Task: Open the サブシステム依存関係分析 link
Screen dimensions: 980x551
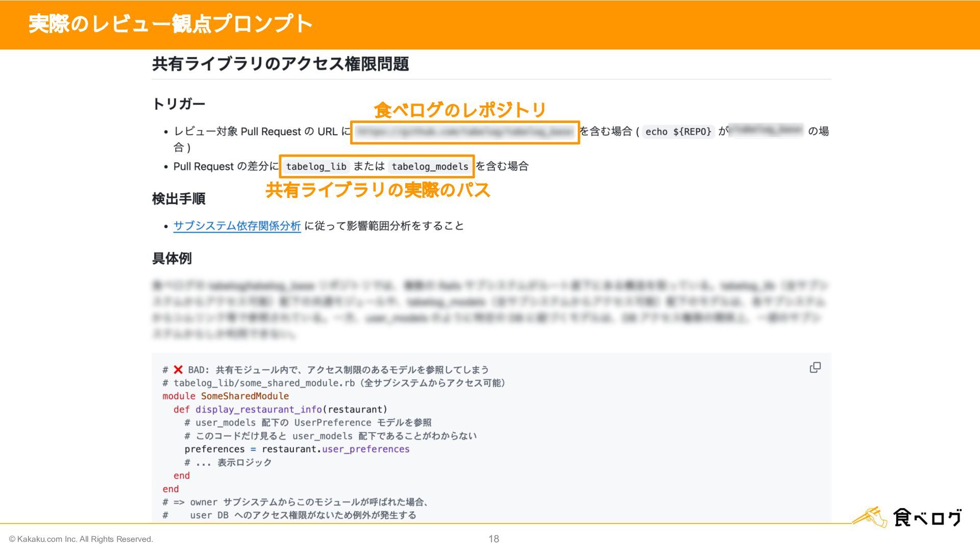Action: (237, 226)
